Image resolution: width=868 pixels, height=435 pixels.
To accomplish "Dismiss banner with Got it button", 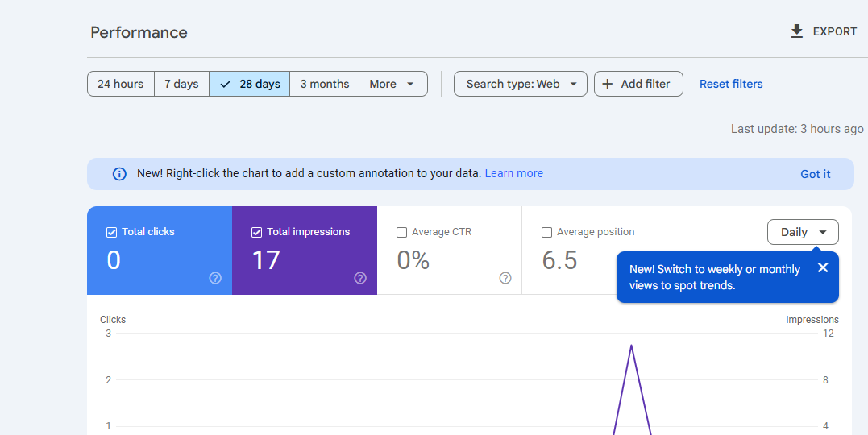I will click(x=815, y=174).
